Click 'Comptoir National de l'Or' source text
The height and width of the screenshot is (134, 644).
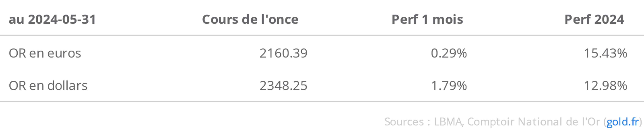[533, 122]
